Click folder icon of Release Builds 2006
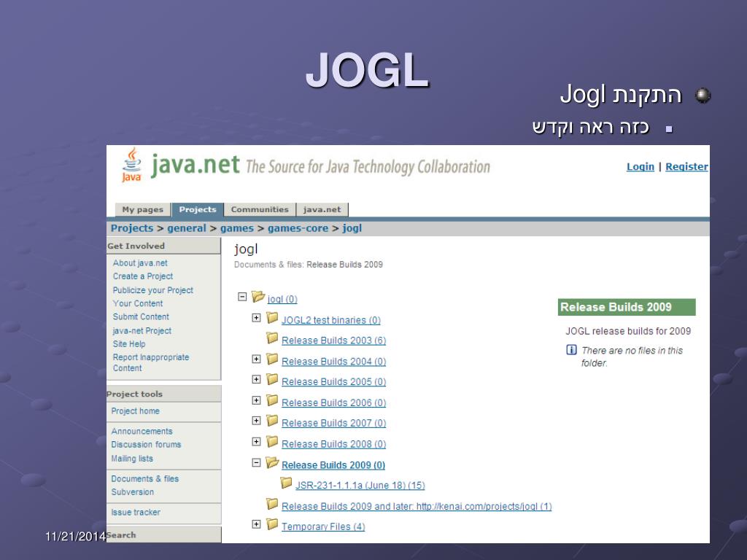The image size is (747, 560). click(x=273, y=400)
